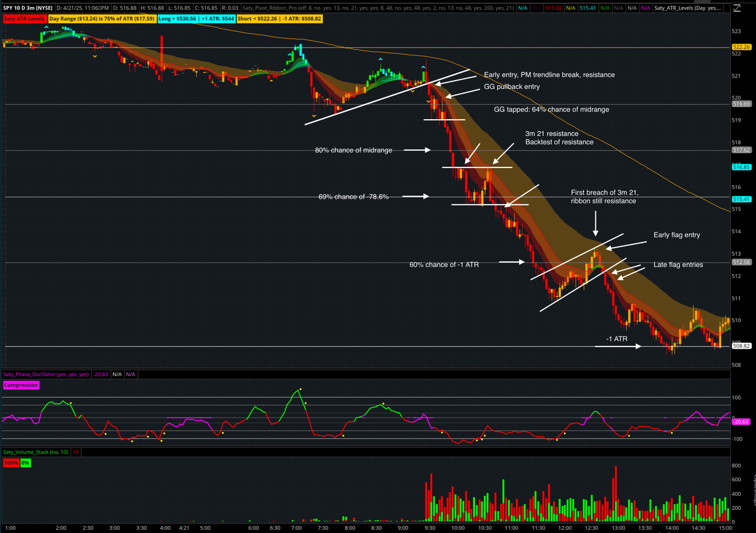The height and width of the screenshot is (533, 756).
Task: Open the Saty_Volume_Stack (no, 10) study label
Action: [x=35, y=452]
